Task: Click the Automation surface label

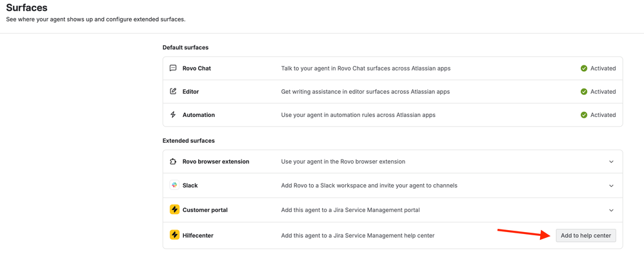Action: click(199, 115)
